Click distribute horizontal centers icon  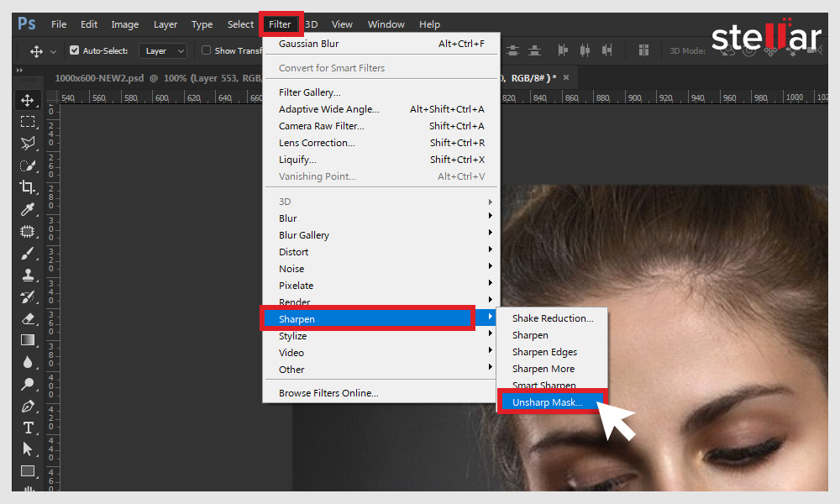coord(585,50)
